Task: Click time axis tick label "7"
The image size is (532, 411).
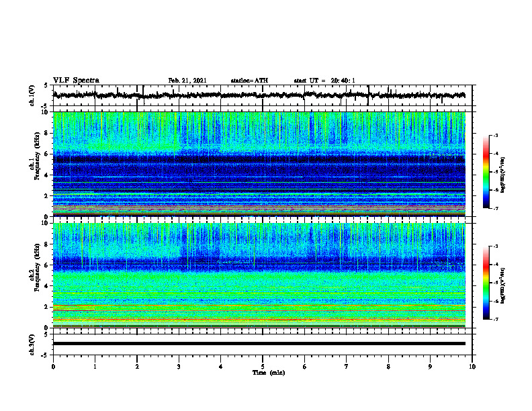Action: tap(347, 367)
